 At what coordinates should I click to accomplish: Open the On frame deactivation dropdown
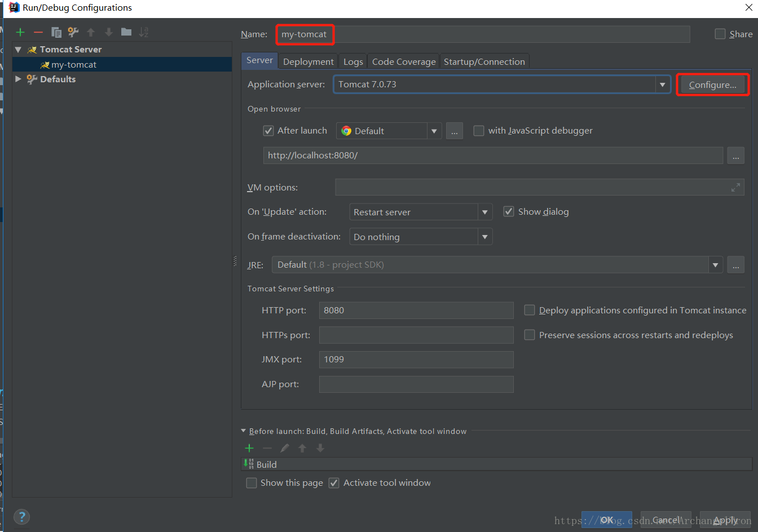tap(484, 237)
